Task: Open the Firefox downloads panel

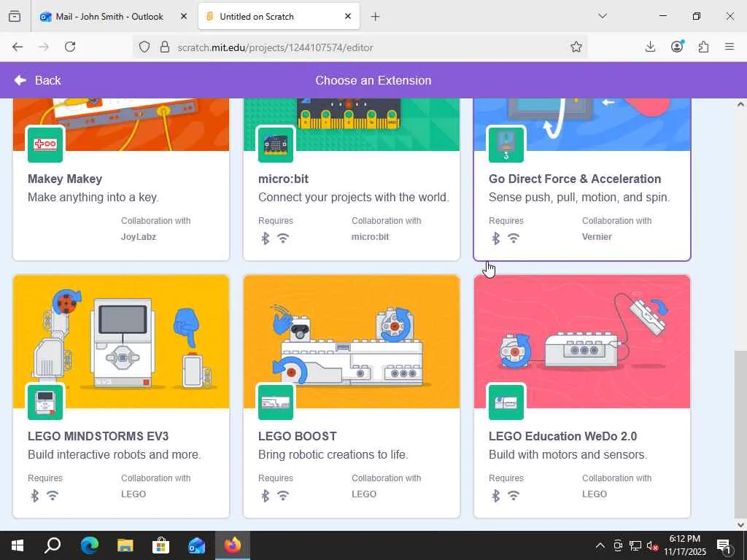Action: (x=650, y=47)
